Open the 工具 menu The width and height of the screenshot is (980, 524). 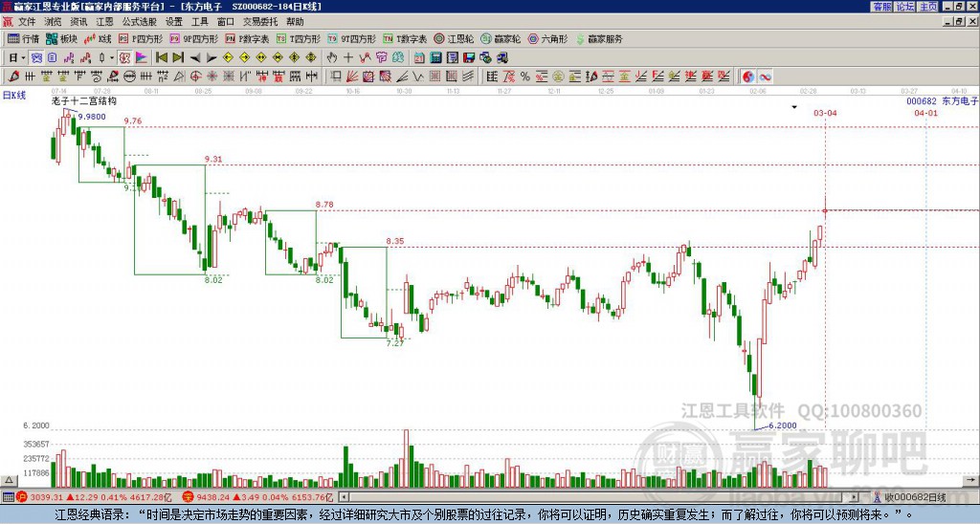coord(199,21)
